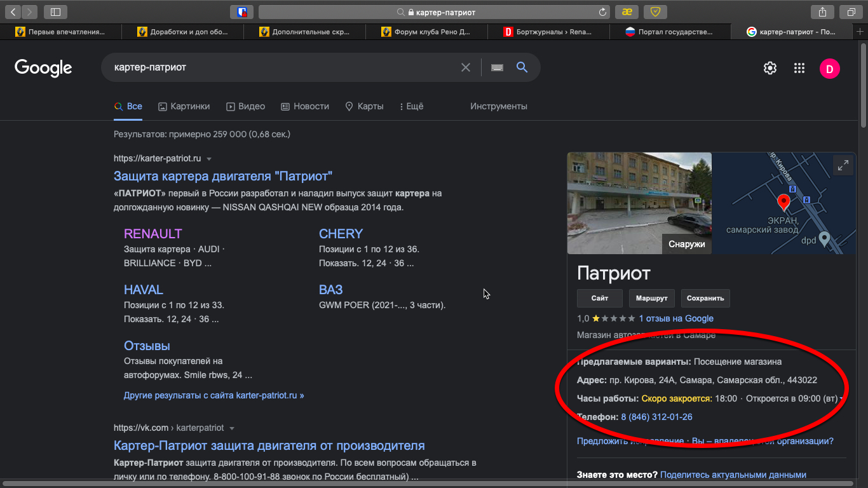868x488 pixels.
Task: Click the map thumbnail of Самара
Action: tap(784, 203)
